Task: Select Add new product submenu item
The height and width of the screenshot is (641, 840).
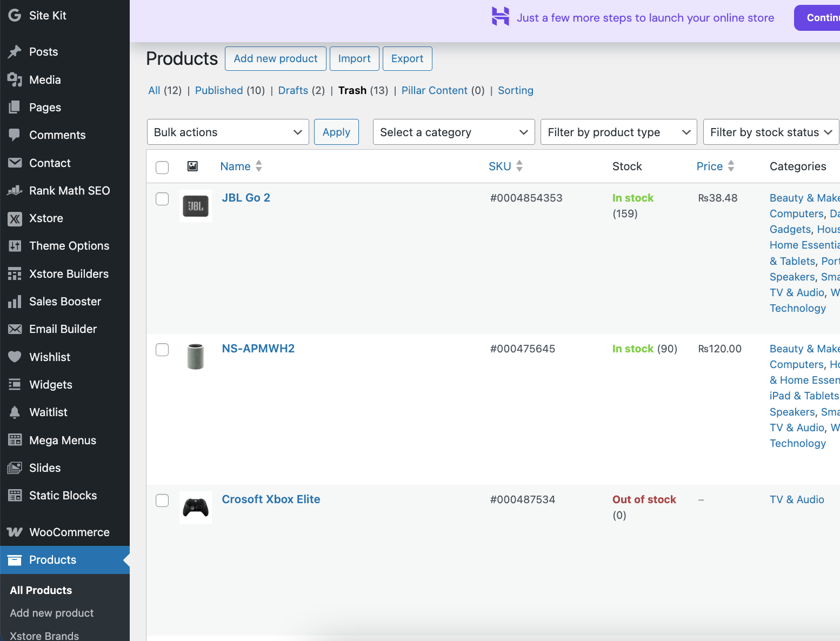Action: [52, 613]
